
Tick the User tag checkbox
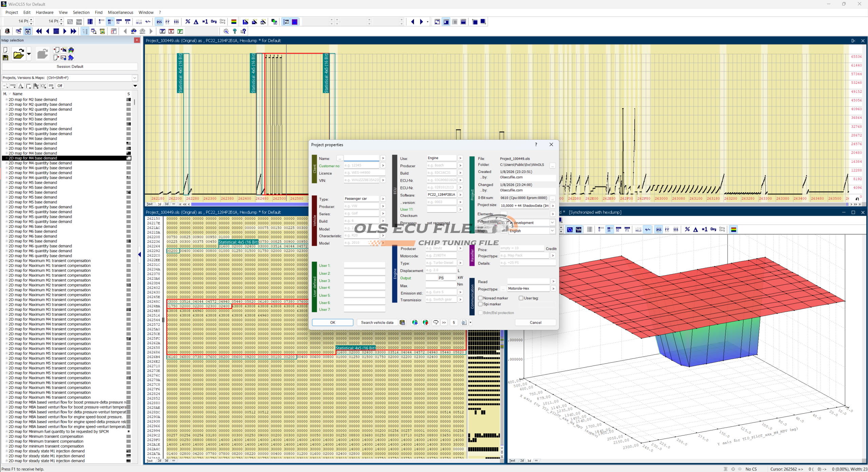(x=521, y=298)
